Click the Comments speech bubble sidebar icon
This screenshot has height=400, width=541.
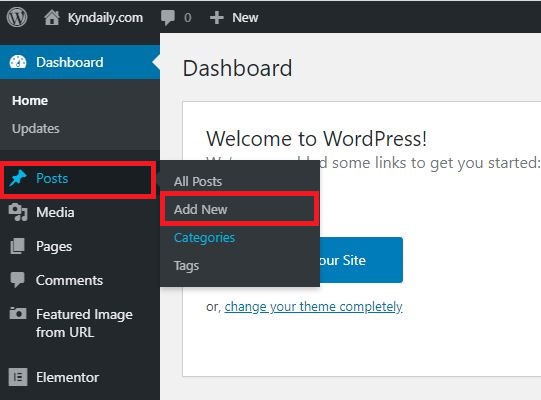tap(18, 280)
